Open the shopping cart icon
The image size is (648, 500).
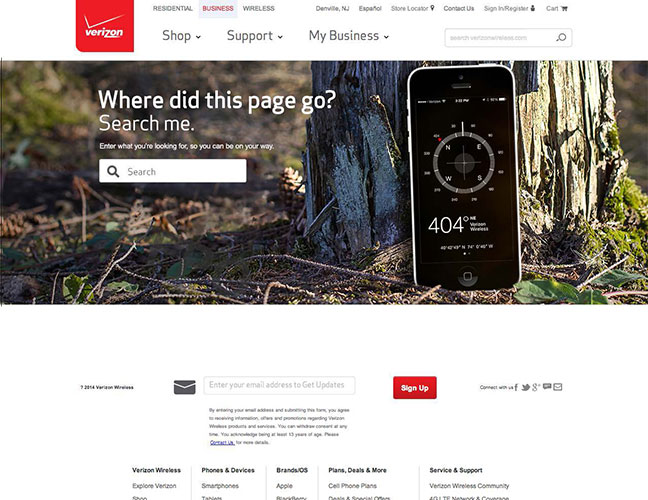[x=564, y=8]
